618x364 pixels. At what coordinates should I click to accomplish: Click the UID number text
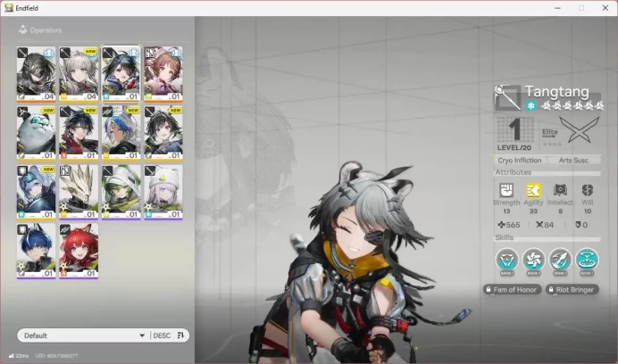point(56,356)
